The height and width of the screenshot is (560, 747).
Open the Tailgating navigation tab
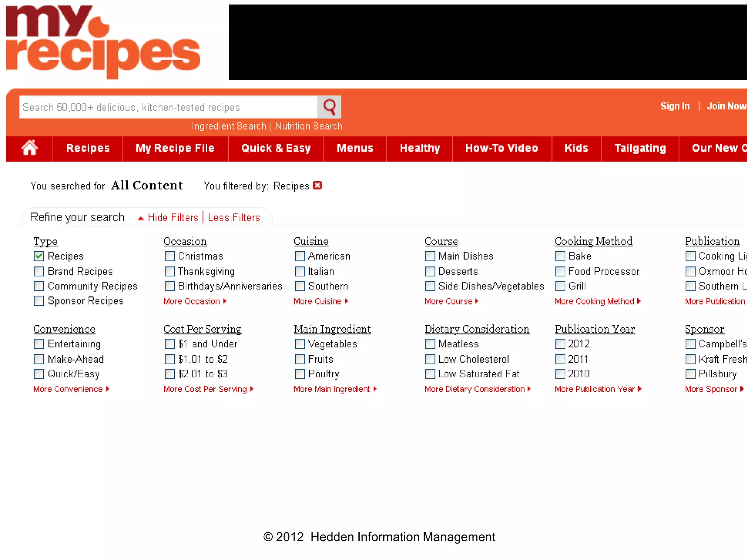tap(640, 148)
